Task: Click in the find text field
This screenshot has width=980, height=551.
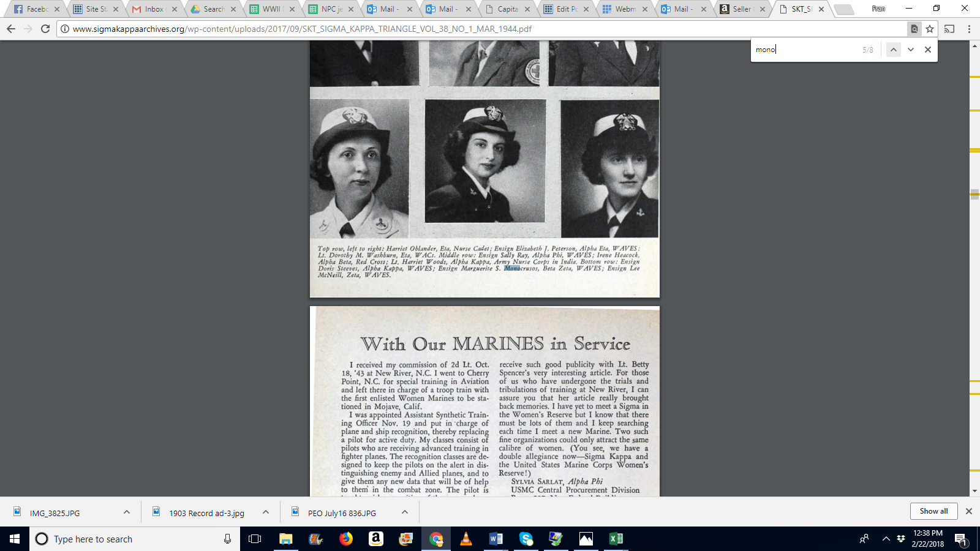Action: (805, 50)
